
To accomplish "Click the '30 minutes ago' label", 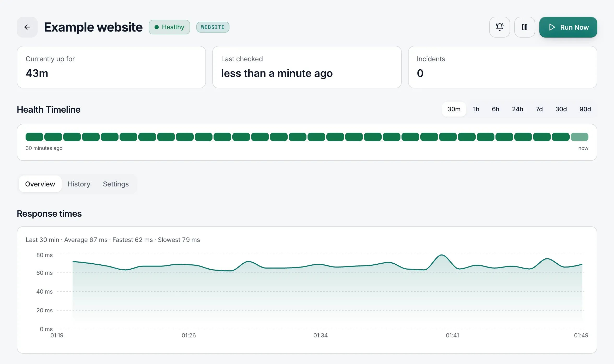I will click(44, 148).
